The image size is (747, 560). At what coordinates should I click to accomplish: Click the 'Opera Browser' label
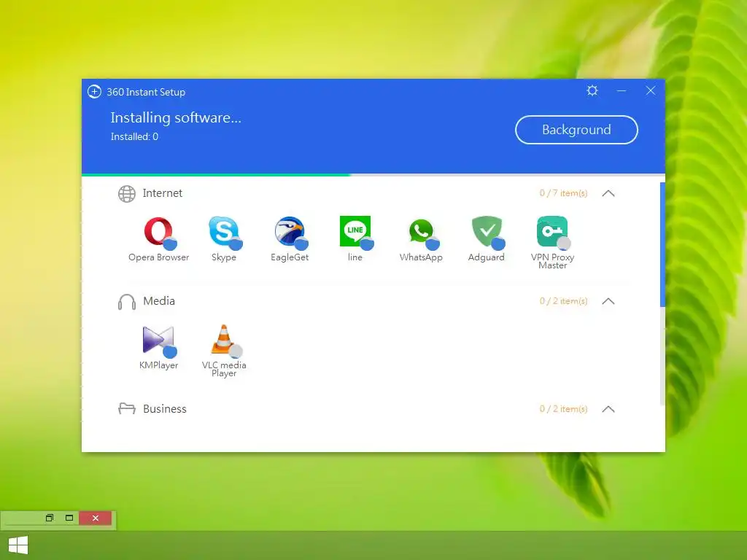point(158,257)
